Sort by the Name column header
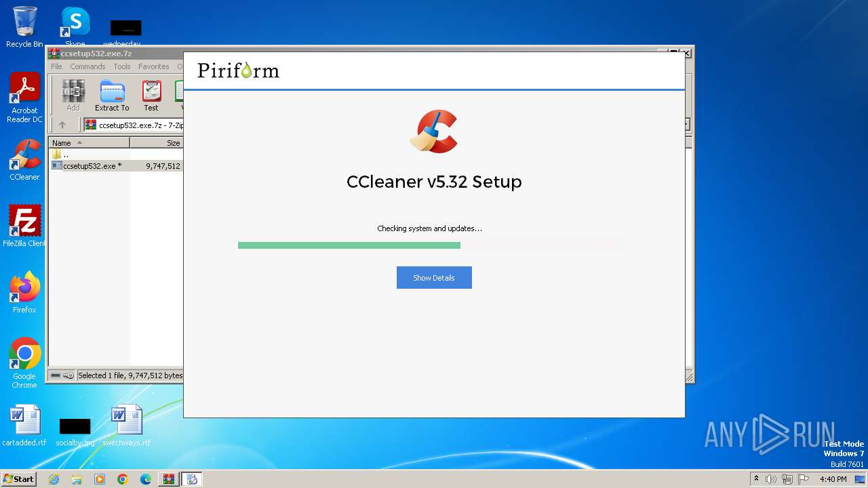The height and width of the screenshot is (488, 868). [x=89, y=142]
